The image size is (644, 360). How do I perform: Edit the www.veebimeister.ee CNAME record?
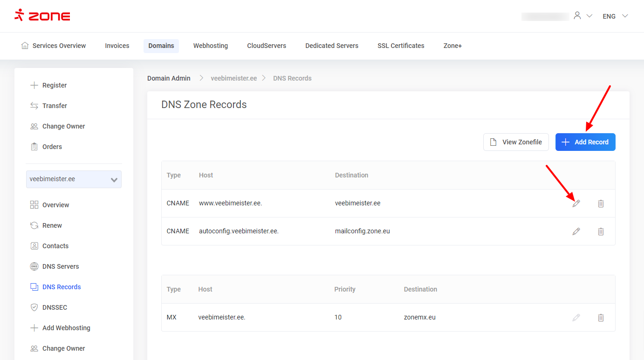point(576,204)
